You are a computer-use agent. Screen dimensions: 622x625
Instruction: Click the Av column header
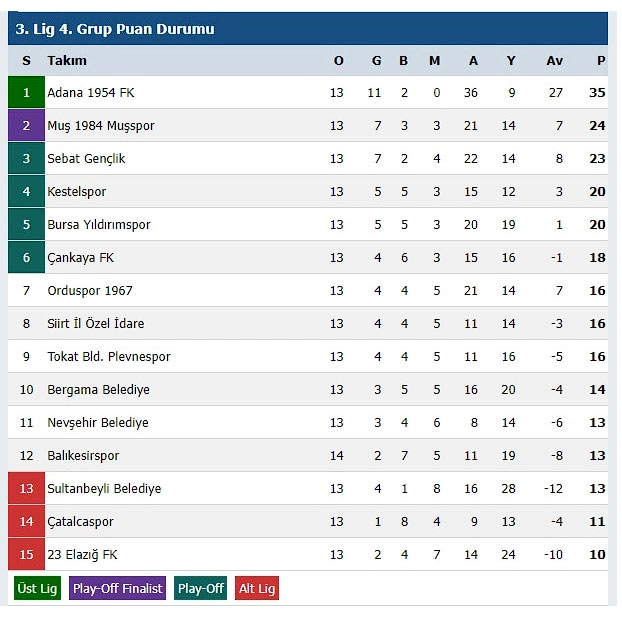coord(554,60)
